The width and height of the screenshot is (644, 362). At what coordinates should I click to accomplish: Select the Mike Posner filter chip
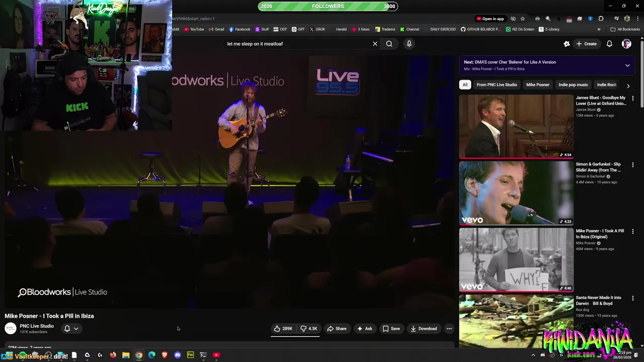point(537,84)
